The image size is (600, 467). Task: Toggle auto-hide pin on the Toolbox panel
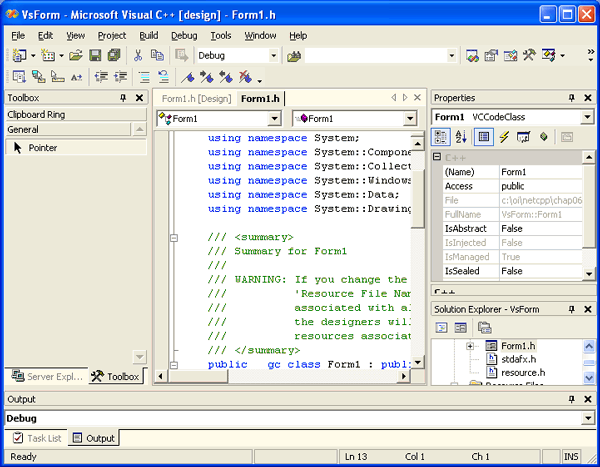coord(124,98)
